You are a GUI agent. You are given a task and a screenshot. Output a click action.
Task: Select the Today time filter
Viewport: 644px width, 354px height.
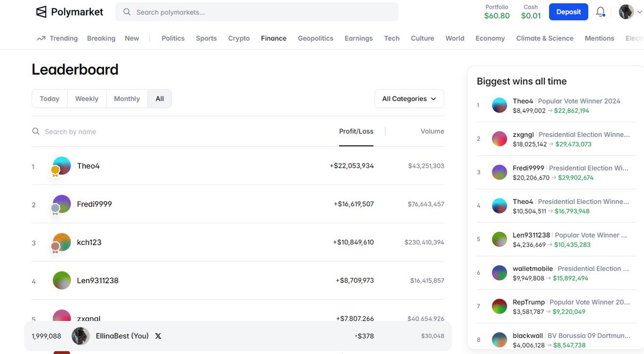tap(49, 99)
